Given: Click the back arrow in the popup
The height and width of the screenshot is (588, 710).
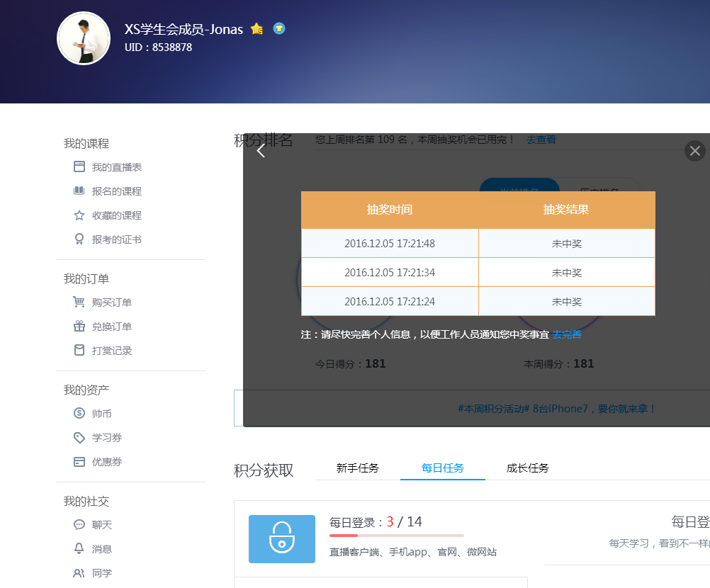Looking at the screenshot, I should 261,150.
